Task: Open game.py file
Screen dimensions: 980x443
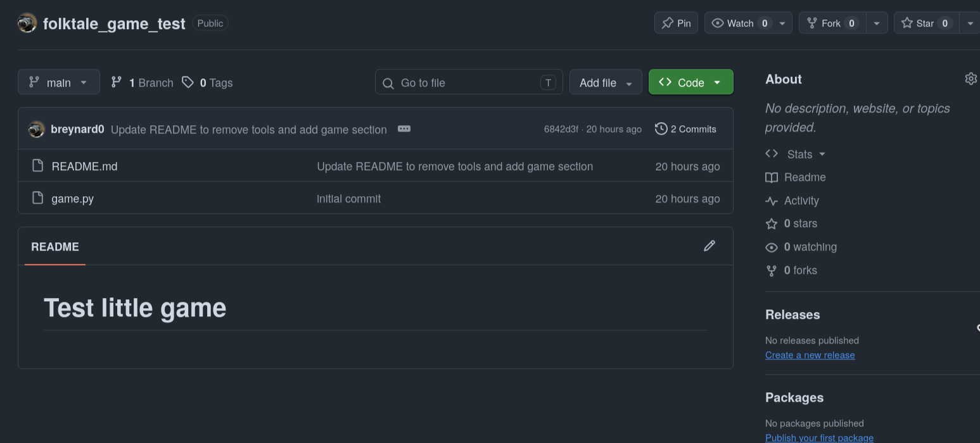Action: 72,198
